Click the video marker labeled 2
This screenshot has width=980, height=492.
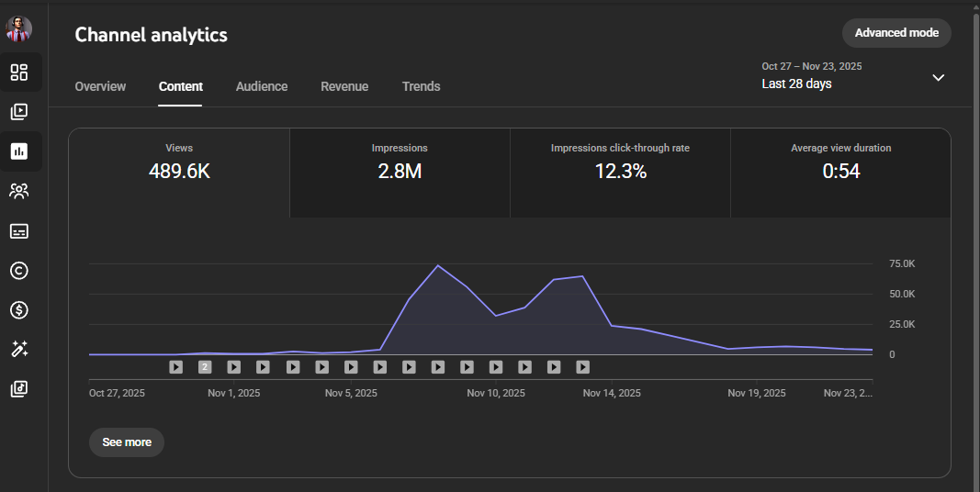click(x=205, y=367)
